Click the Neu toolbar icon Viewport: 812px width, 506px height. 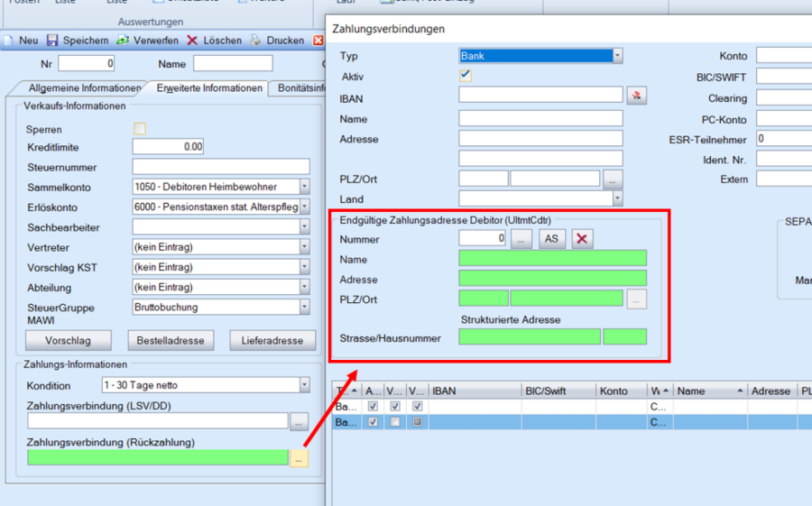[9, 41]
